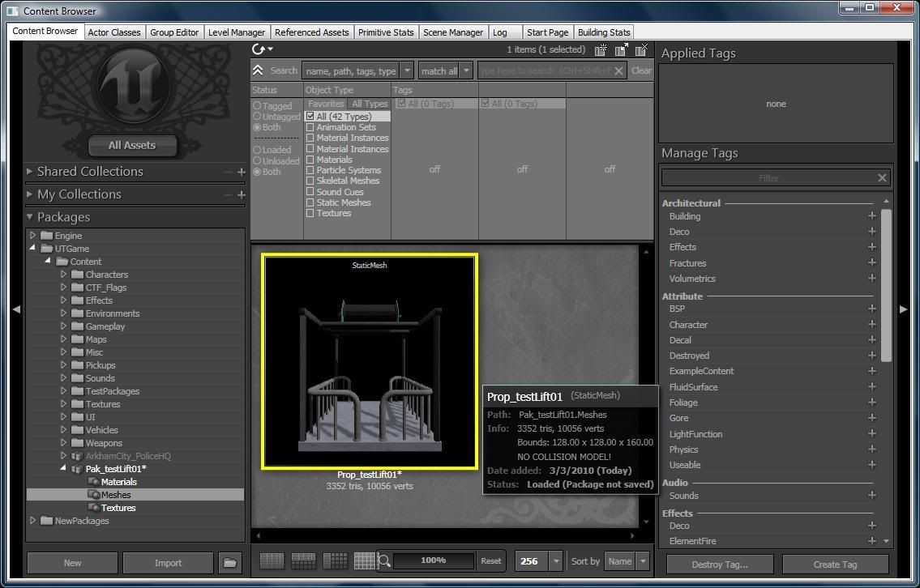
Task: Select the Untagged status radio button
Action: (x=257, y=117)
